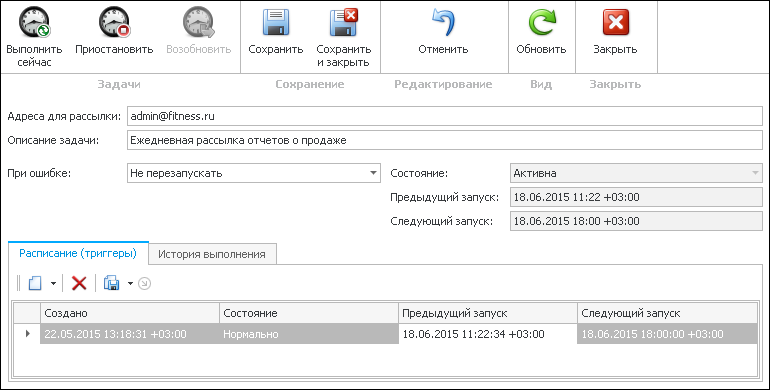Image resolution: width=770 pixels, height=390 pixels.
Task: Sort by the Следующий запуск column header
Action: click(667, 313)
